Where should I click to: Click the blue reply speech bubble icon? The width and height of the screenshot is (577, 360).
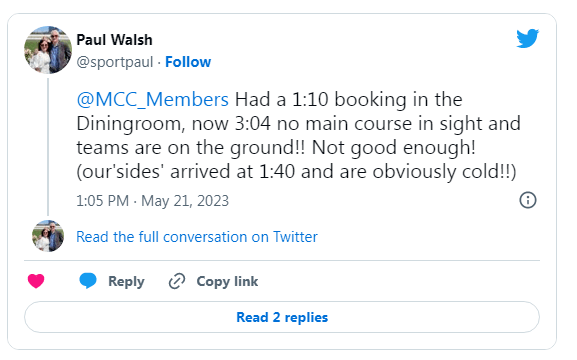point(88,281)
